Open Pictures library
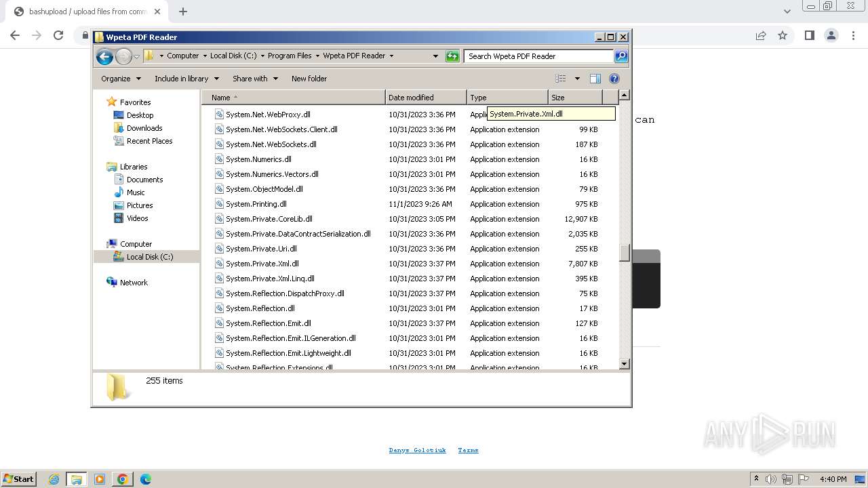The image size is (868, 488). point(139,205)
